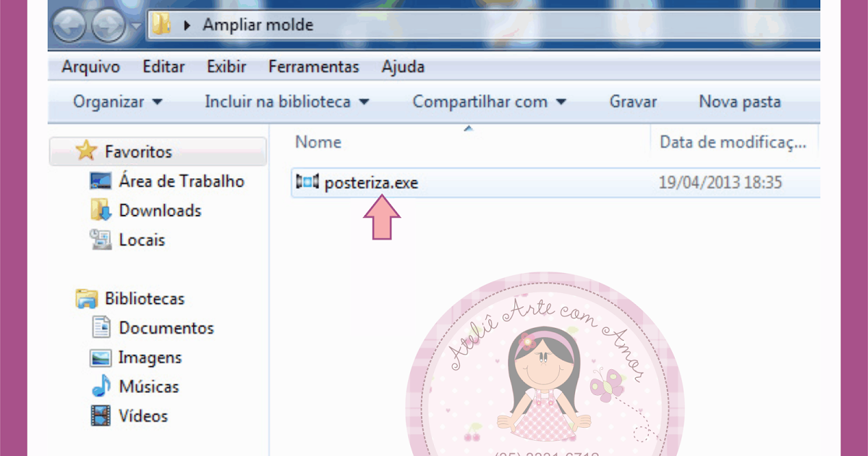The width and height of the screenshot is (868, 456).
Task: Open the Arquivo menu
Action: tap(90, 67)
